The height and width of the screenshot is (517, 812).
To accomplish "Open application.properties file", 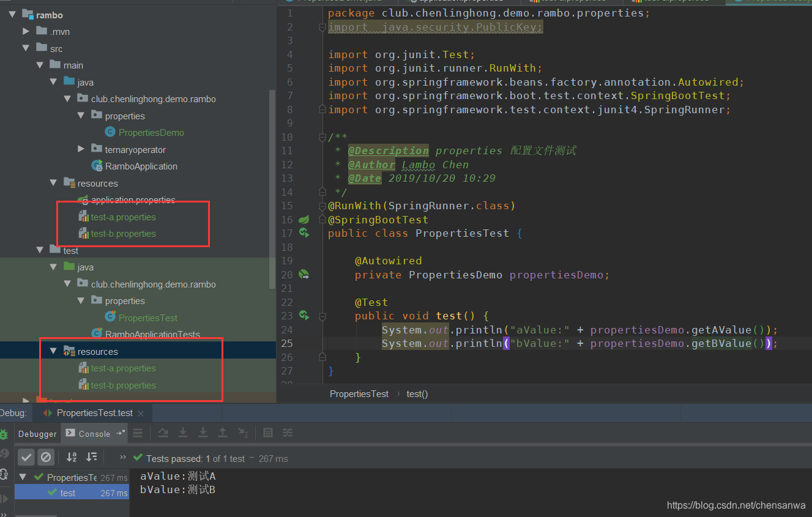I will [133, 200].
